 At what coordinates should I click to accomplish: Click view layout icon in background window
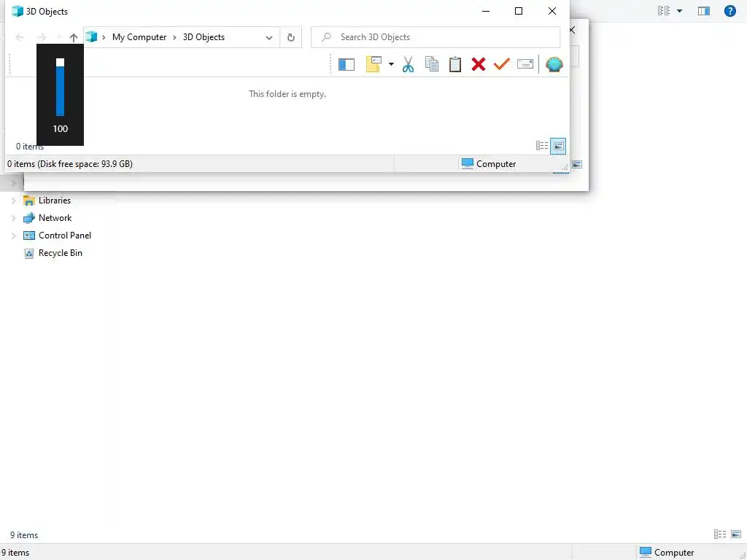(664, 11)
